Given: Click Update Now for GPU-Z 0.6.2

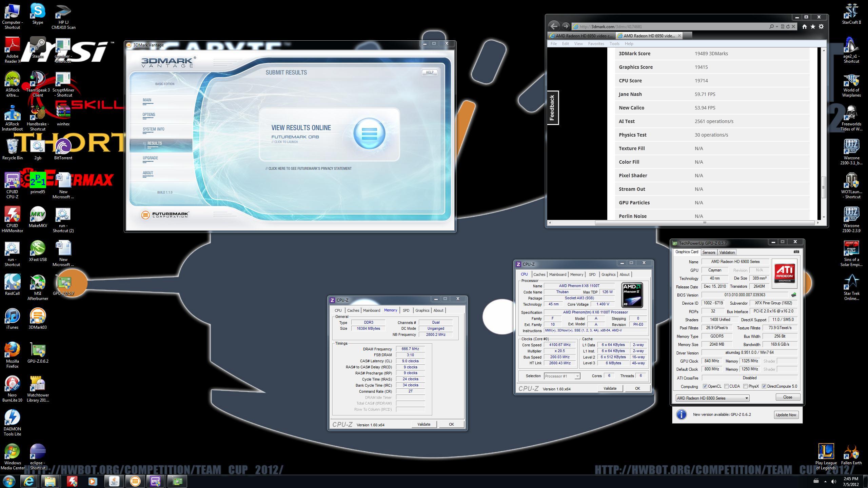Looking at the screenshot, I should [x=786, y=415].
